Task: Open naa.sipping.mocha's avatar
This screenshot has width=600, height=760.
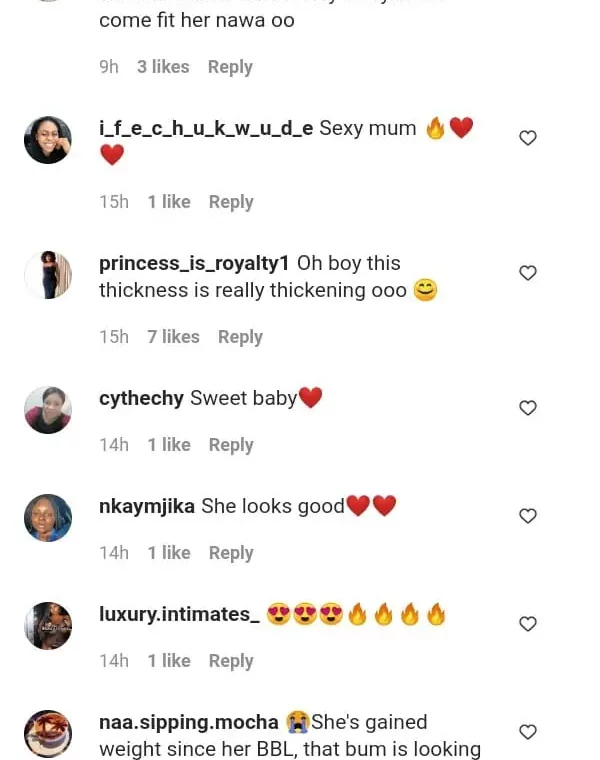Action: 48,734
